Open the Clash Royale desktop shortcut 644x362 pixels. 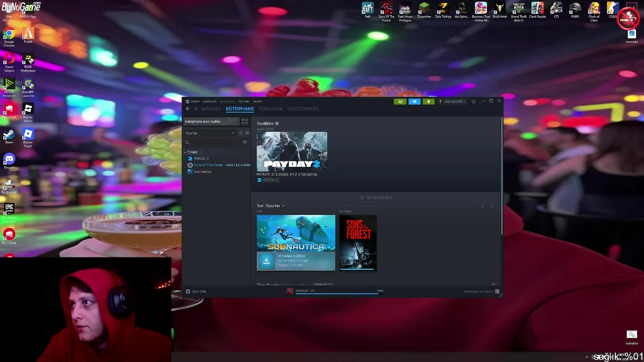[537, 11]
